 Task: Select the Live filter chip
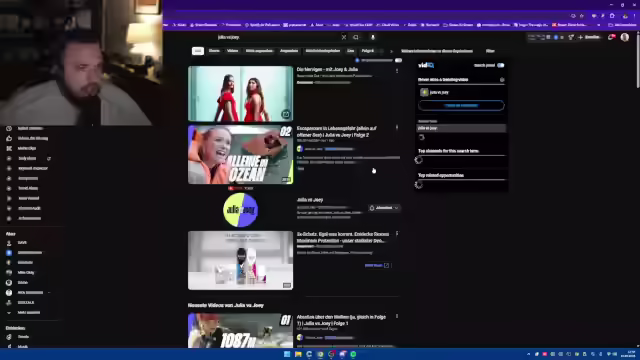point(351,51)
